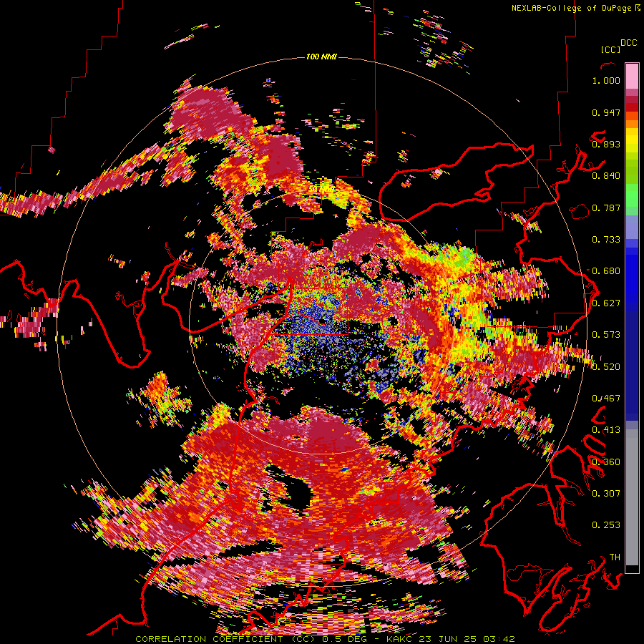644x644 pixels.
Task: Click the 0.680 scale value
Action: (606, 271)
